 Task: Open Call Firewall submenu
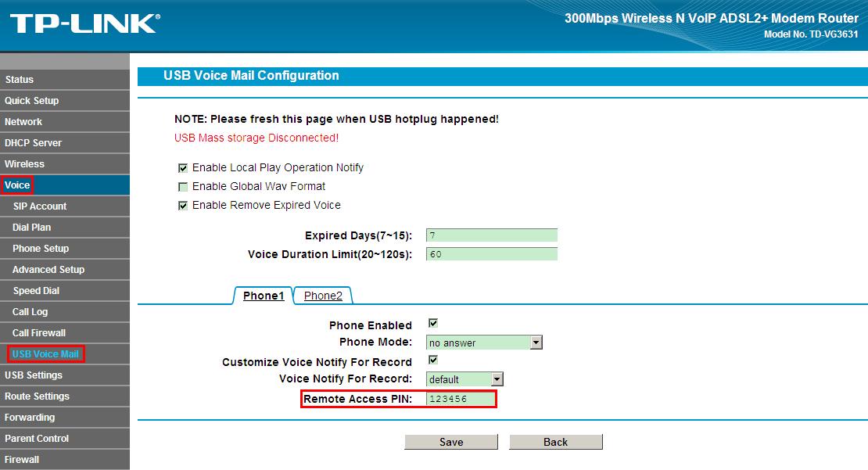click(64, 332)
